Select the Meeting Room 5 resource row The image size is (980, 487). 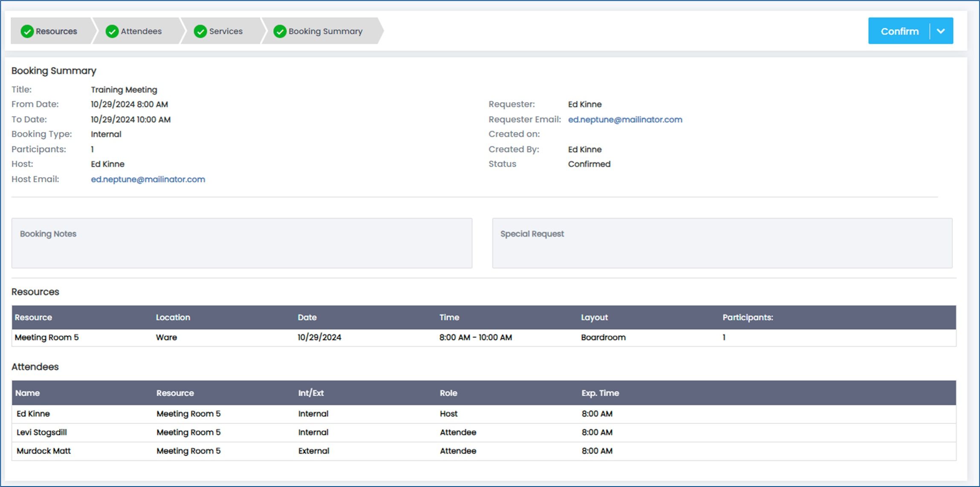484,337
